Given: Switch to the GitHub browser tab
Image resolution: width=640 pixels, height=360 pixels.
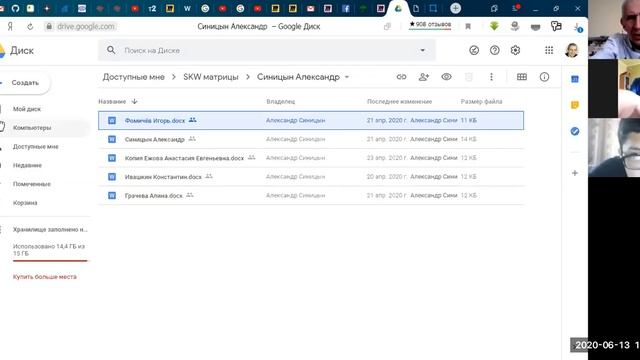Looking at the screenshot, I should 15,8.
